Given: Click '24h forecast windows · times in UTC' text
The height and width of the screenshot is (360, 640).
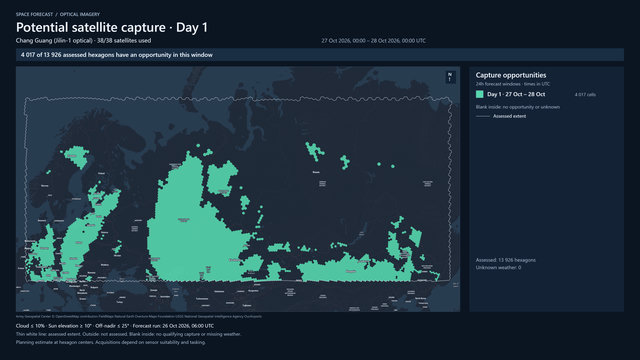Looking at the screenshot, I should tap(513, 84).
